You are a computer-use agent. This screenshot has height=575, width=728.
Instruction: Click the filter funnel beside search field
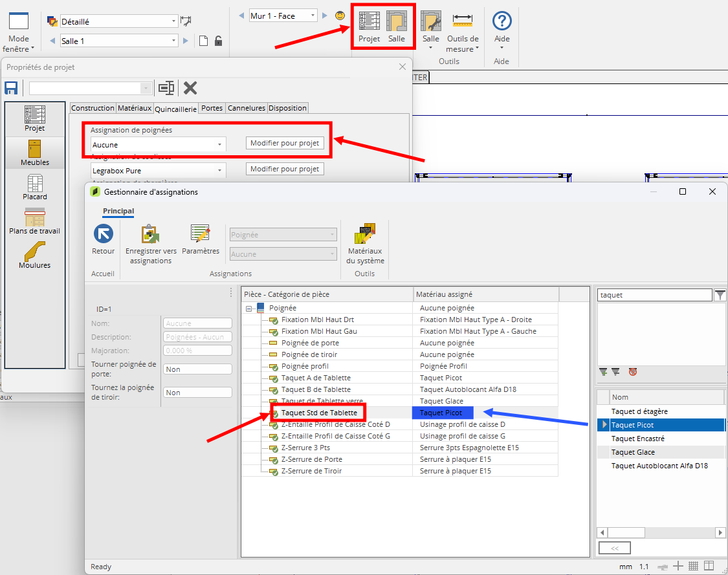[x=720, y=295]
